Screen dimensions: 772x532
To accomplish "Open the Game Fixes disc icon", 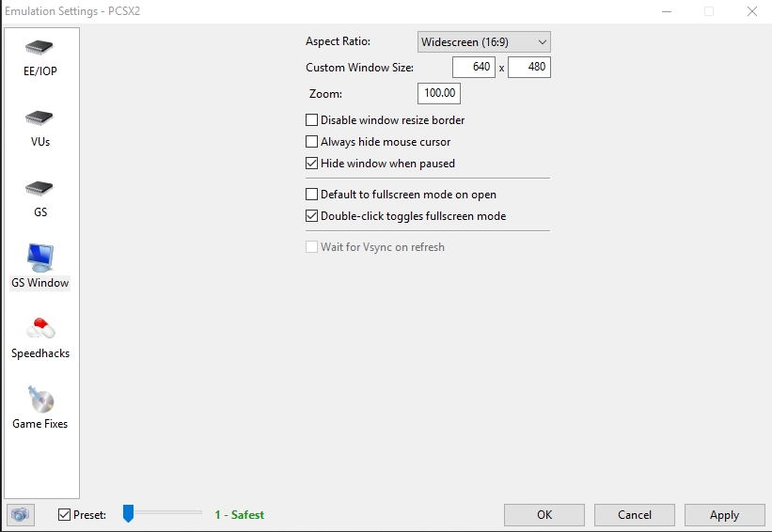I will tap(40, 399).
